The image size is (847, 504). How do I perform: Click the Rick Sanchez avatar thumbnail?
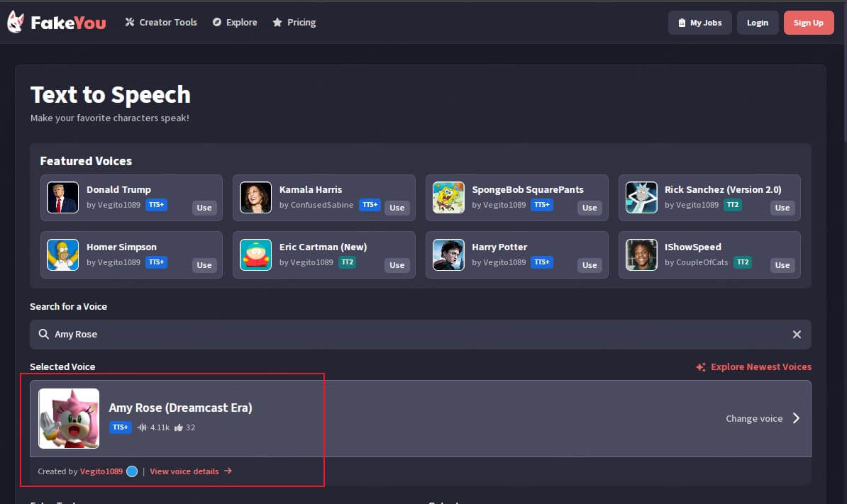(x=641, y=198)
